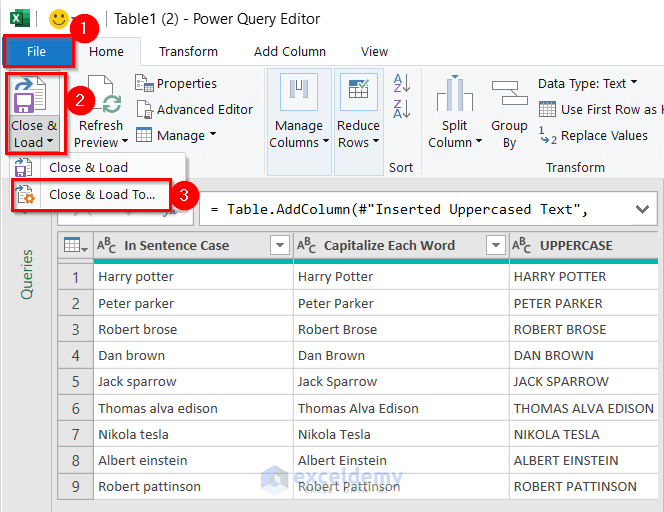Open the Data Type: Text dropdown
The width and height of the screenshot is (664, 512).
tap(586, 83)
